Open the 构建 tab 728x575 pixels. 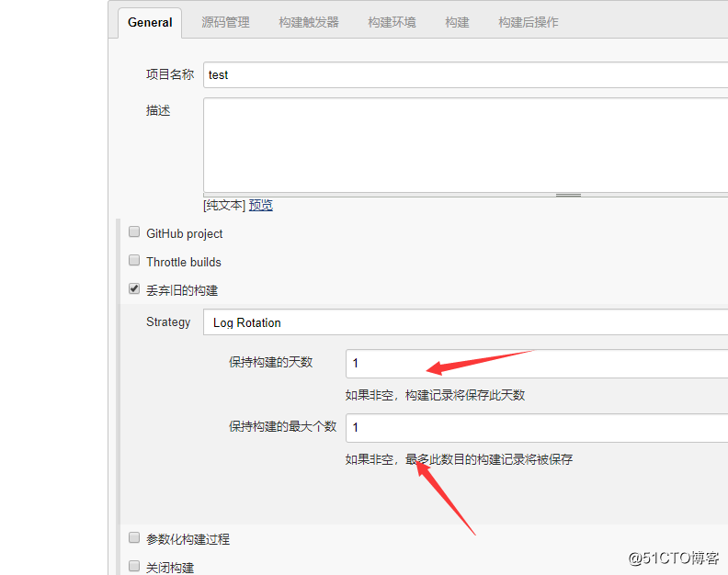coord(457,22)
